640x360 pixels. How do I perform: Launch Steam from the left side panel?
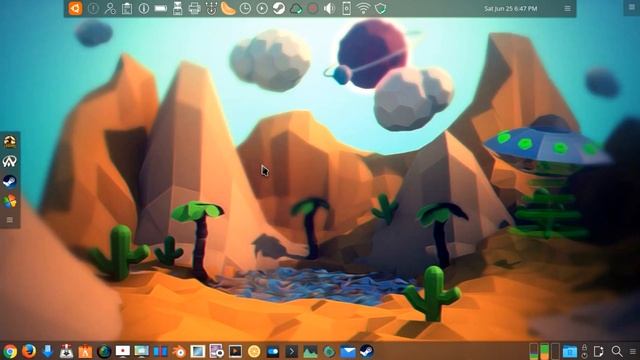click(10, 181)
